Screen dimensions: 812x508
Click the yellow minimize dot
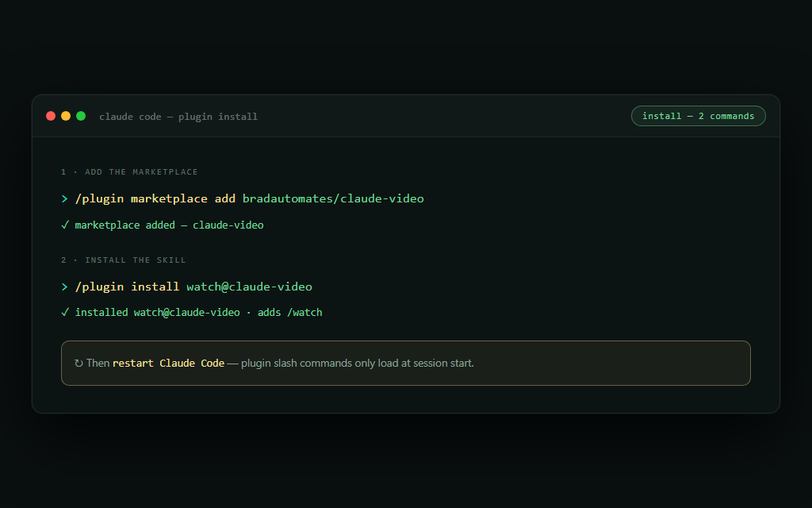coord(66,116)
